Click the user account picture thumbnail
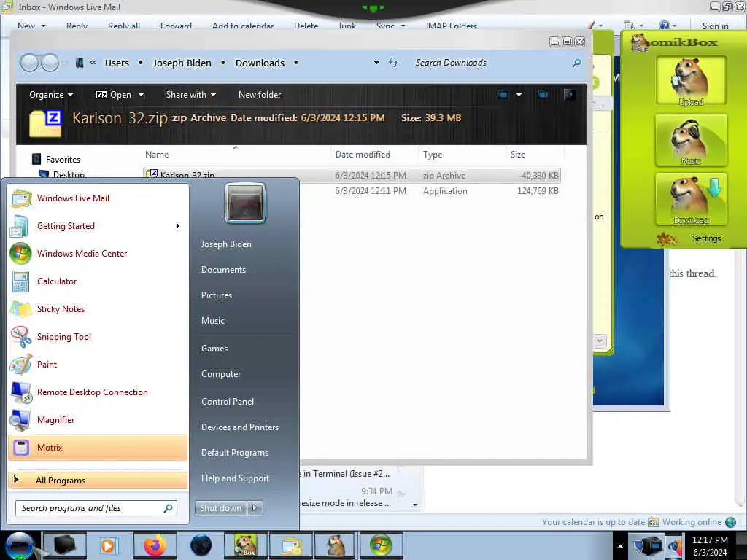 245,203
